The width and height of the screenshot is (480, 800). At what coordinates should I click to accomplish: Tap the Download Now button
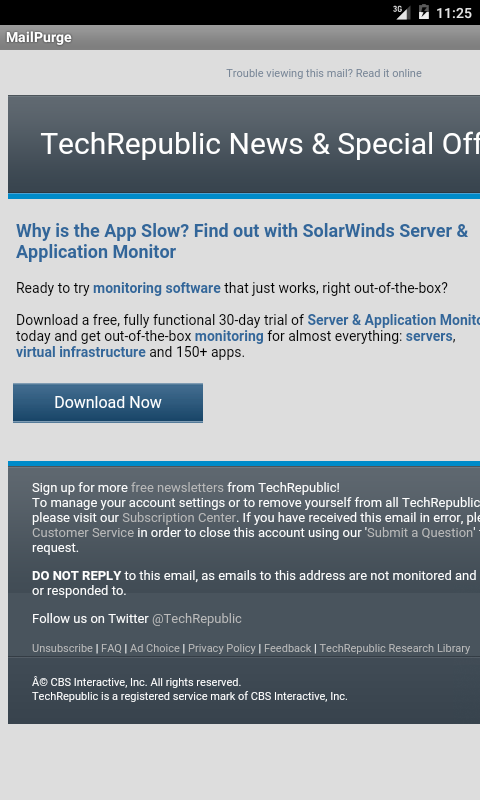(x=108, y=403)
